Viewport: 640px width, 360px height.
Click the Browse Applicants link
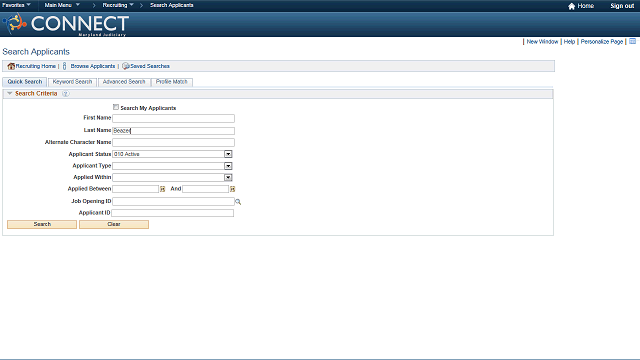93,66
